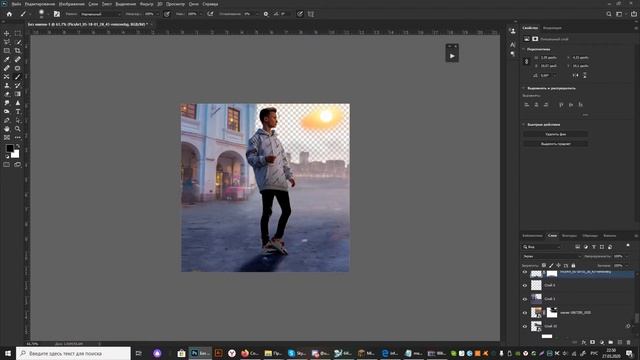Open the layer filter kind dropdown
The image size is (640, 360).
tap(541, 247)
